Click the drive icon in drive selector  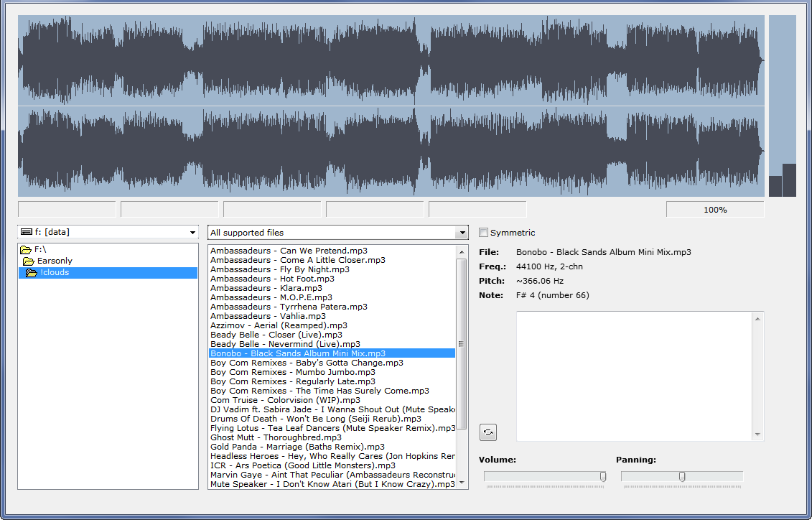[27, 232]
